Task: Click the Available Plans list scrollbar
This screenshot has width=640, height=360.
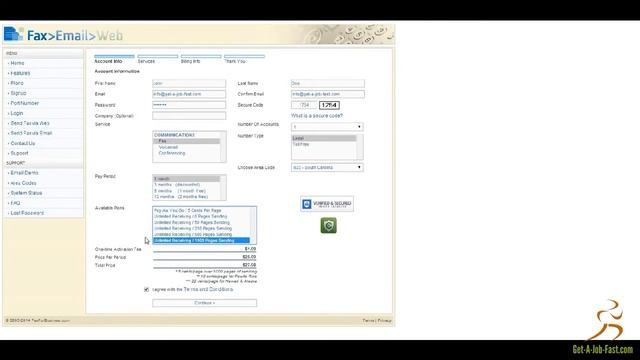Action: 253,225
